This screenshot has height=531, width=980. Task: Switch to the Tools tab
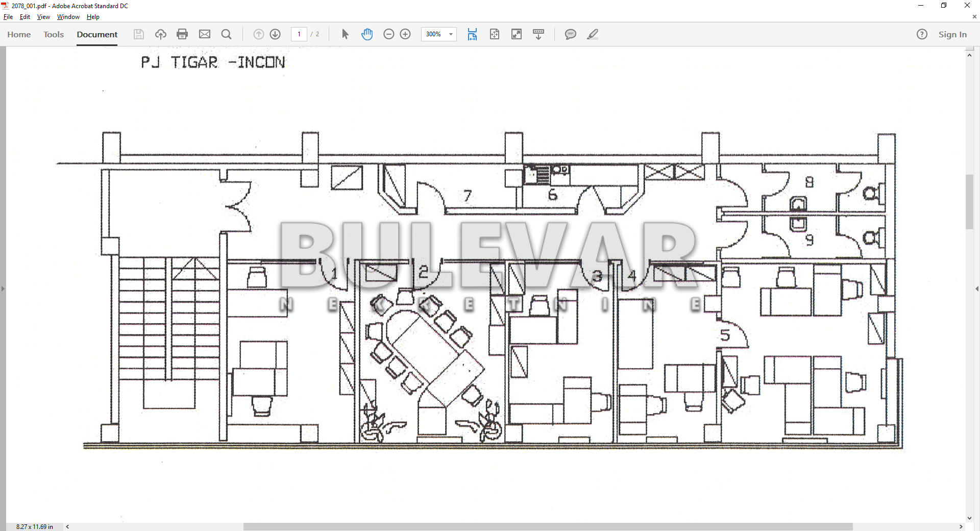(x=54, y=34)
